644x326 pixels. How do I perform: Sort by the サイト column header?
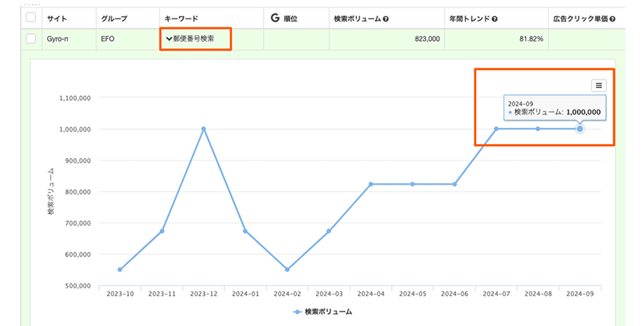tap(58, 19)
